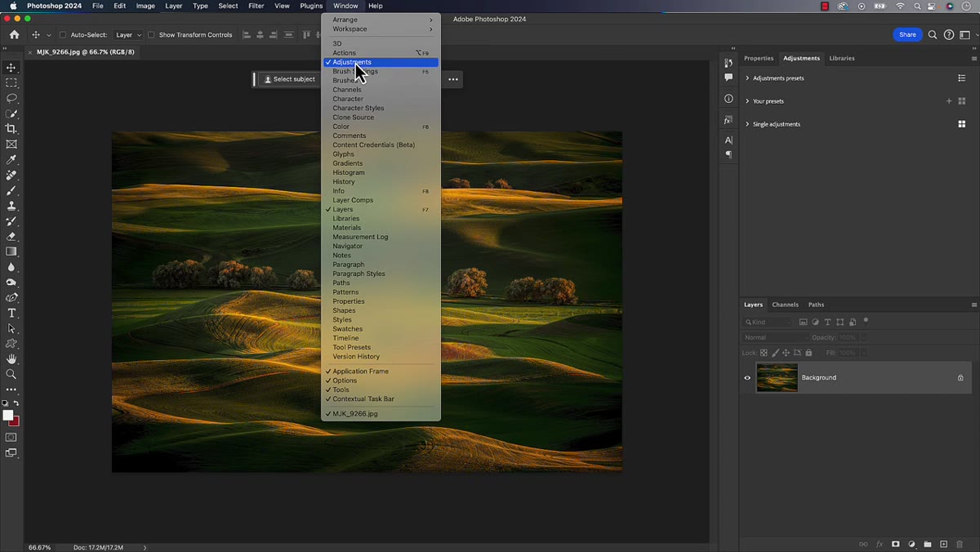The width and height of the screenshot is (980, 552).
Task: Click the Share button
Action: pyautogui.click(x=907, y=35)
